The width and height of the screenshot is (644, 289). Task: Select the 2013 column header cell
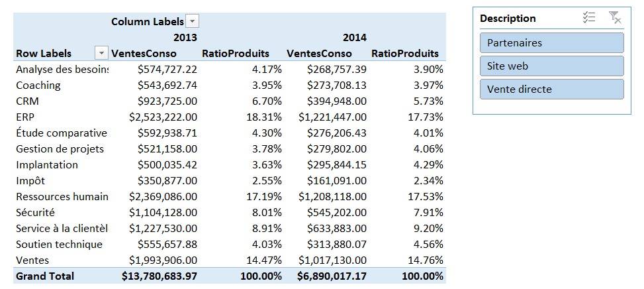pyautogui.click(x=185, y=38)
